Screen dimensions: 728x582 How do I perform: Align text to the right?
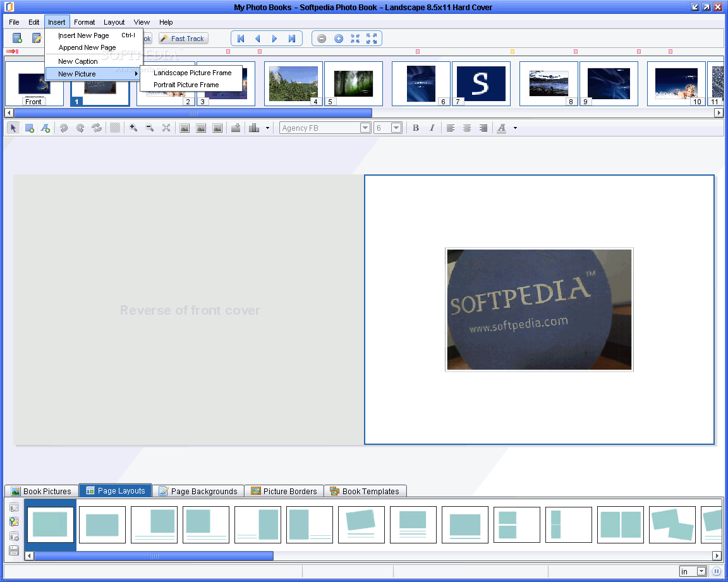pos(483,128)
